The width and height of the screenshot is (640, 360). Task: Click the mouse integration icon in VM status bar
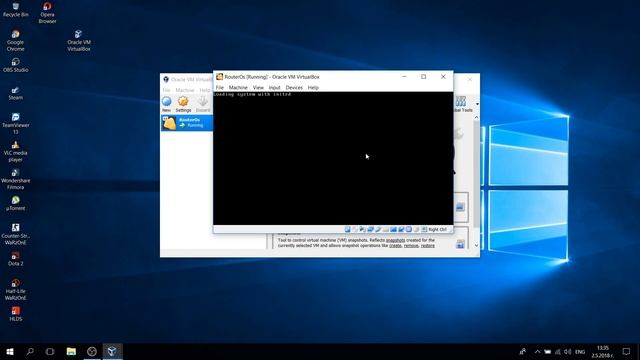[416, 229]
